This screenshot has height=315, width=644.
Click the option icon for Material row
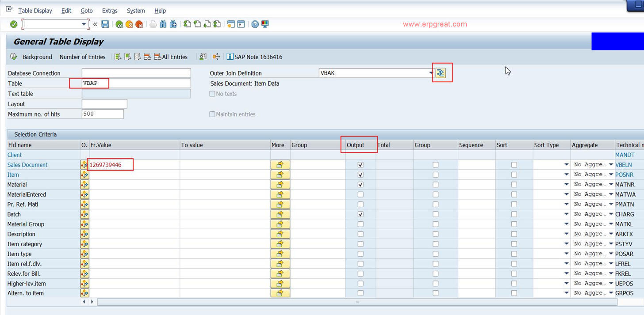[84, 185]
